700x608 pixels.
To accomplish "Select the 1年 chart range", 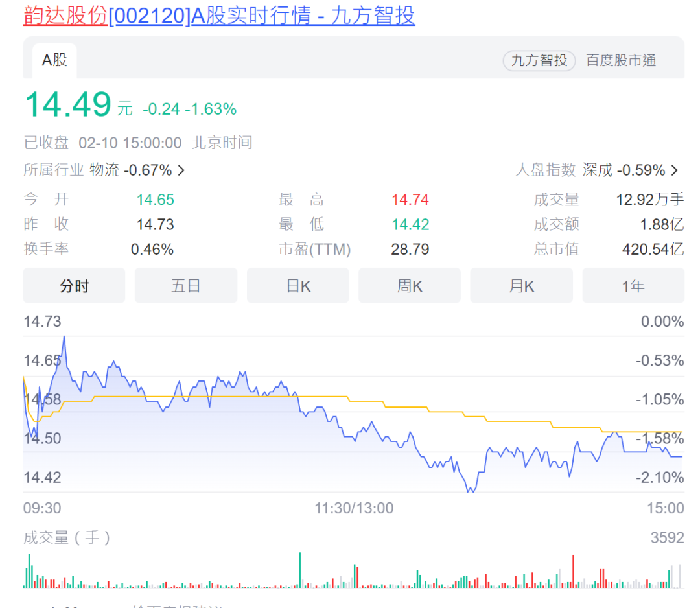I will pos(633,286).
